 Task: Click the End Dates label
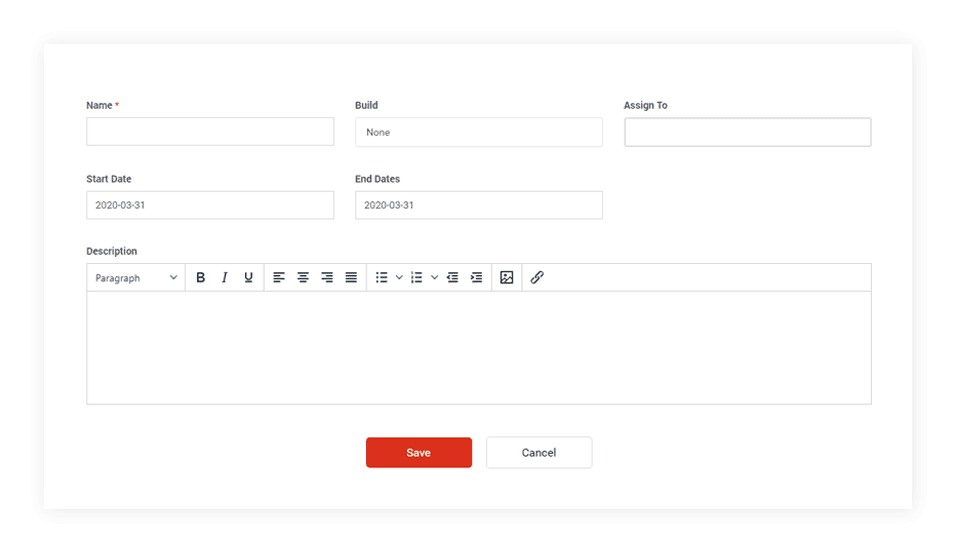[377, 179]
